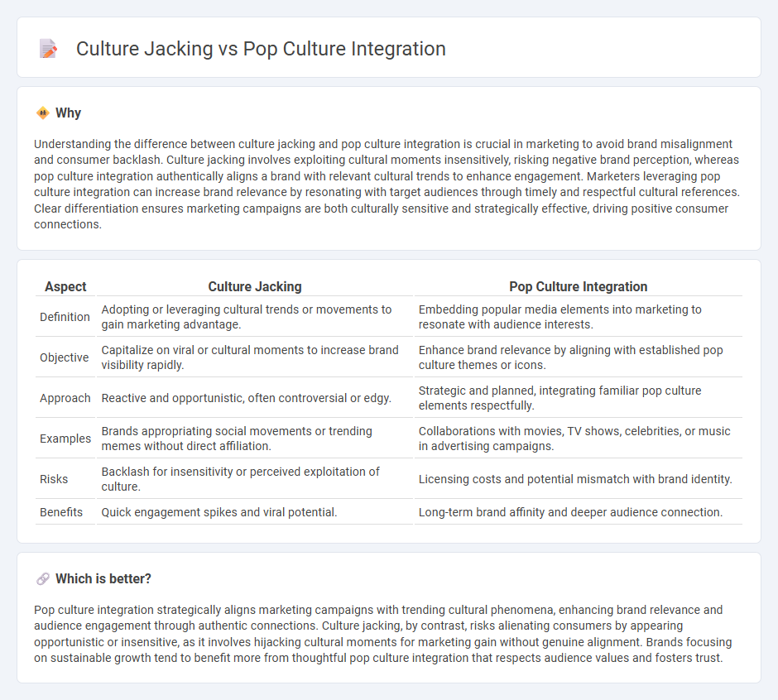Select the Definition row label

(65, 317)
